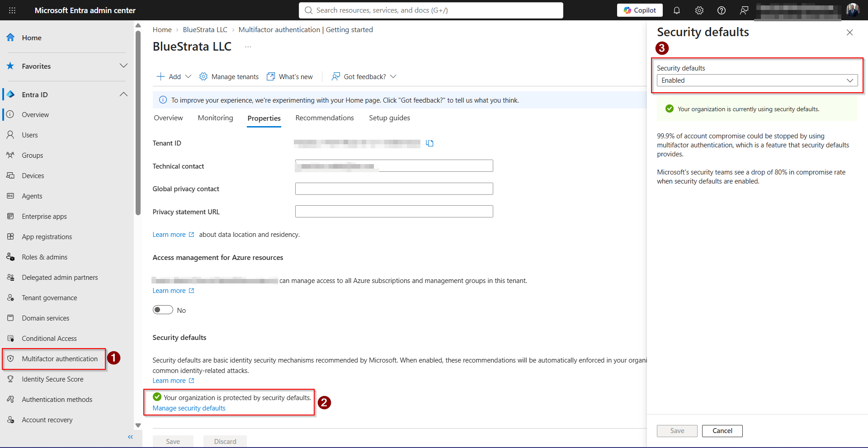Screen dimensions: 868x448
Task: Click Cancel in Security defaults panel
Action: tap(722, 431)
